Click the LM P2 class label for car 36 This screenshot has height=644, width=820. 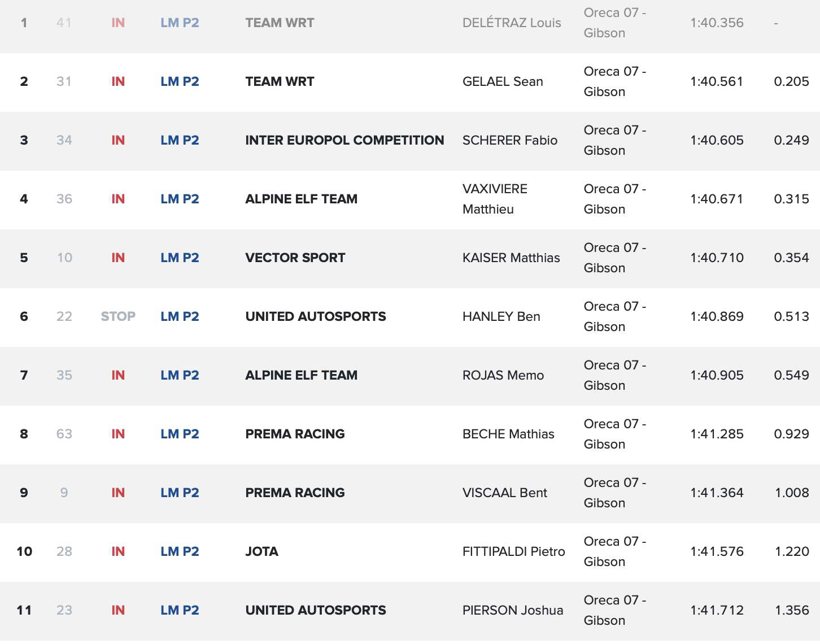pyautogui.click(x=180, y=199)
